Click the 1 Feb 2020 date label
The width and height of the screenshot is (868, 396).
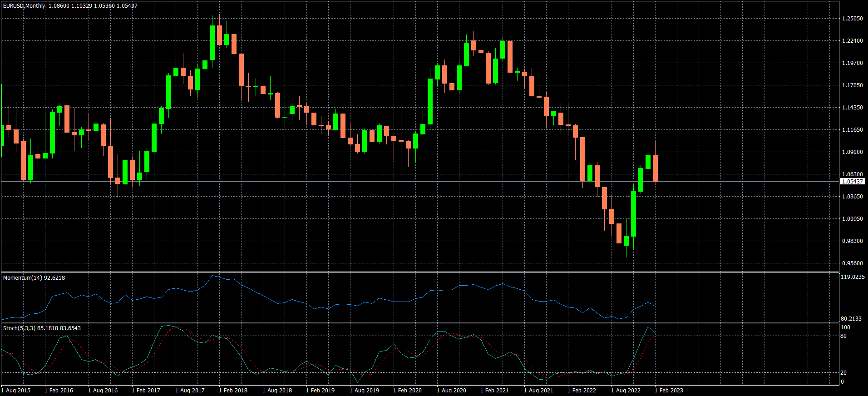pyautogui.click(x=408, y=391)
